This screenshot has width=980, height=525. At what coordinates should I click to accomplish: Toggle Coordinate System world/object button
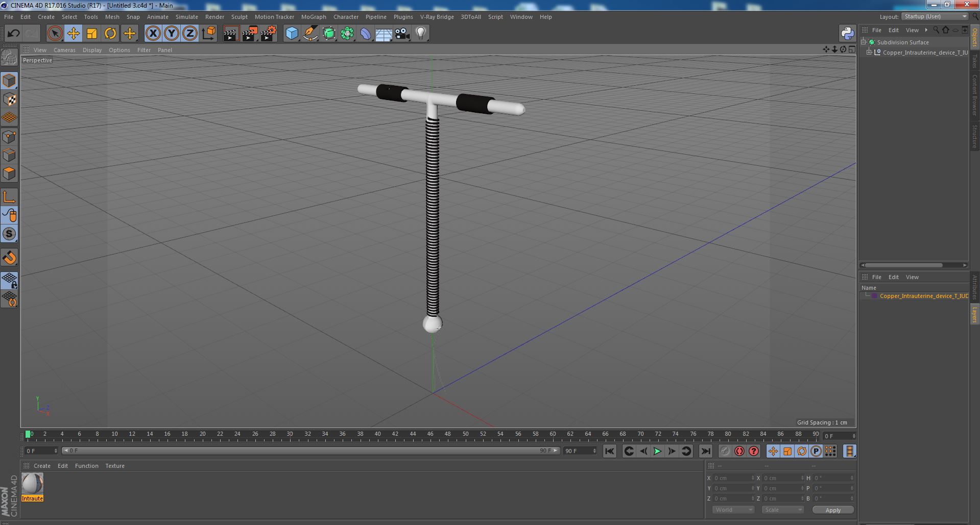[208, 34]
